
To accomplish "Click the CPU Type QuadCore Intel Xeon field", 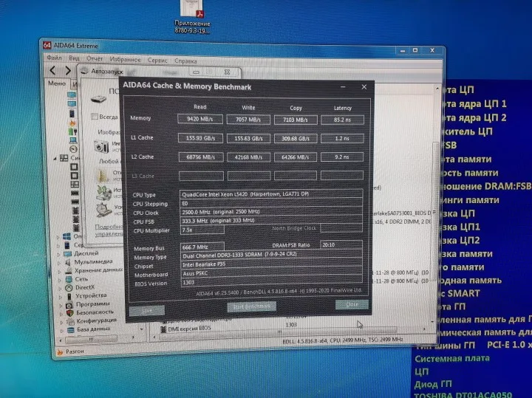I will point(271,194).
